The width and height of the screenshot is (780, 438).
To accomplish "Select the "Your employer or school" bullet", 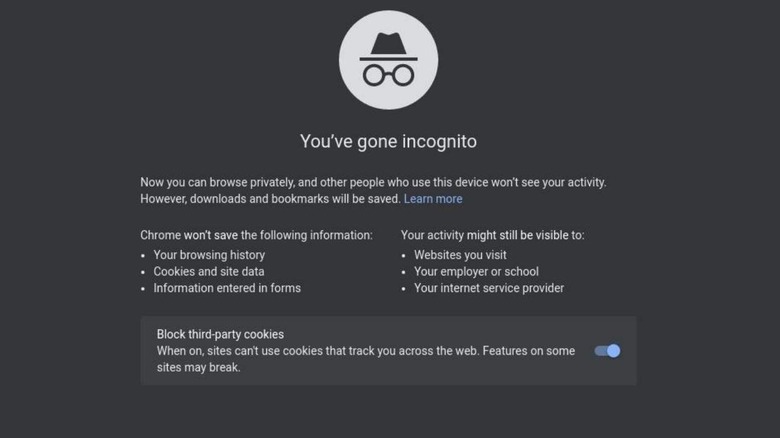I will coord(476,271).
